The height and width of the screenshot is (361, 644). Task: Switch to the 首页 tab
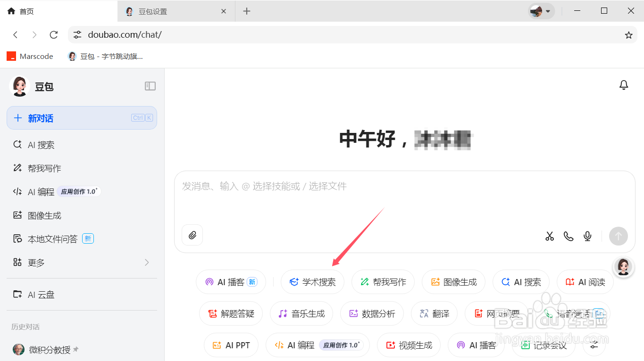[59, 11]
